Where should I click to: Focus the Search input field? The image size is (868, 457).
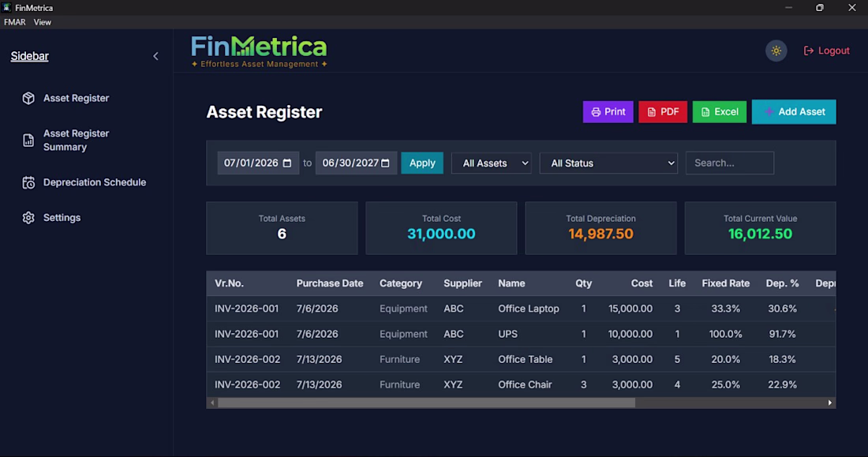[x=730, y=163]
